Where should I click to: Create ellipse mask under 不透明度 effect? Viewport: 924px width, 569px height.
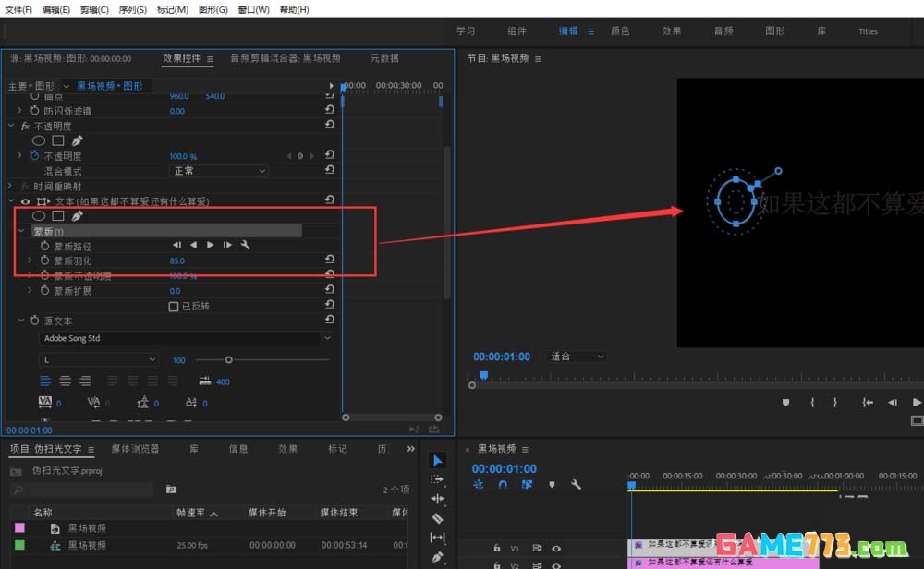pos(39,140)
